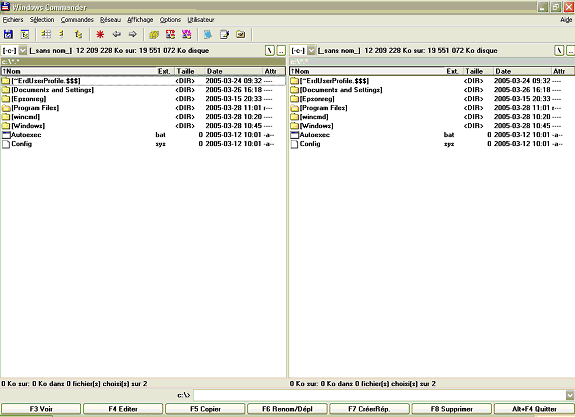Sort left panel by Ext. column header
Viewport: 575px width, 417px height.
point(165,71)
